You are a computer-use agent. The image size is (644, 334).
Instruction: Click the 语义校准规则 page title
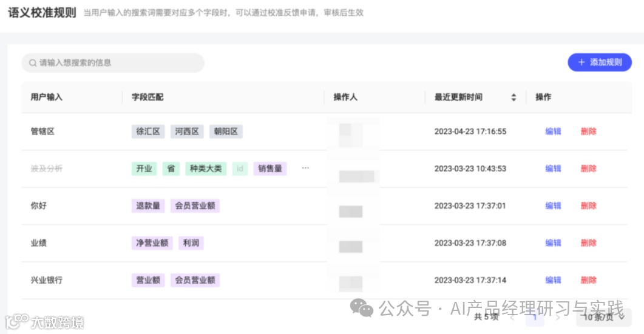click(42, 13)
